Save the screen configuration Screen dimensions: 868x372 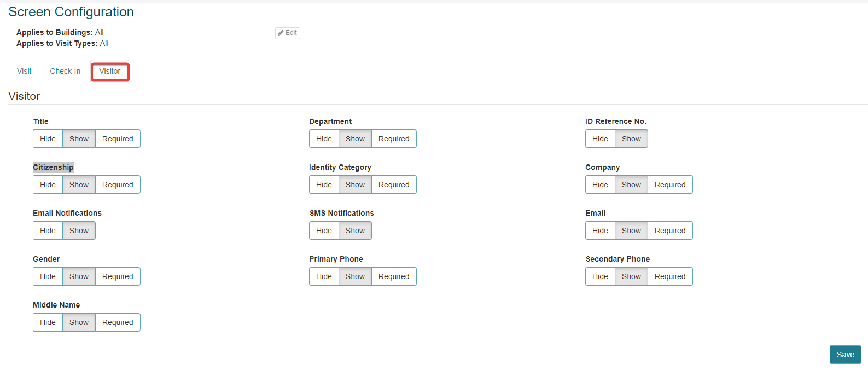pos(846,355)
